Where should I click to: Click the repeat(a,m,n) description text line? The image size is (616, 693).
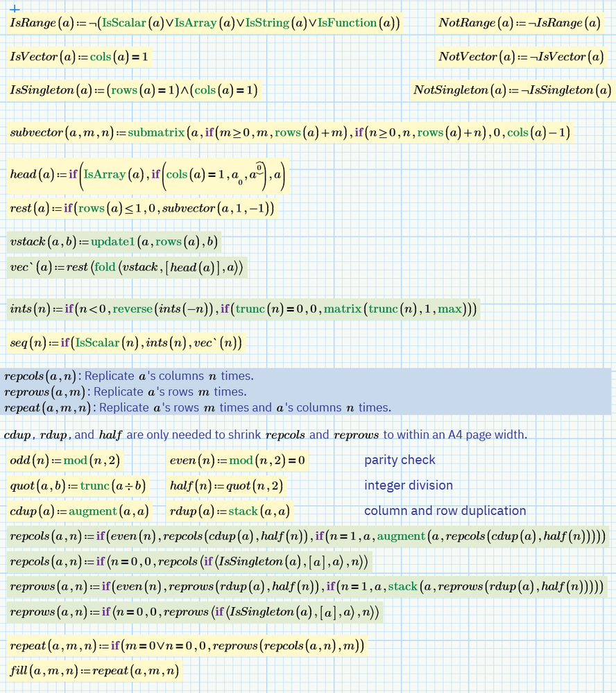pos(198,407)
